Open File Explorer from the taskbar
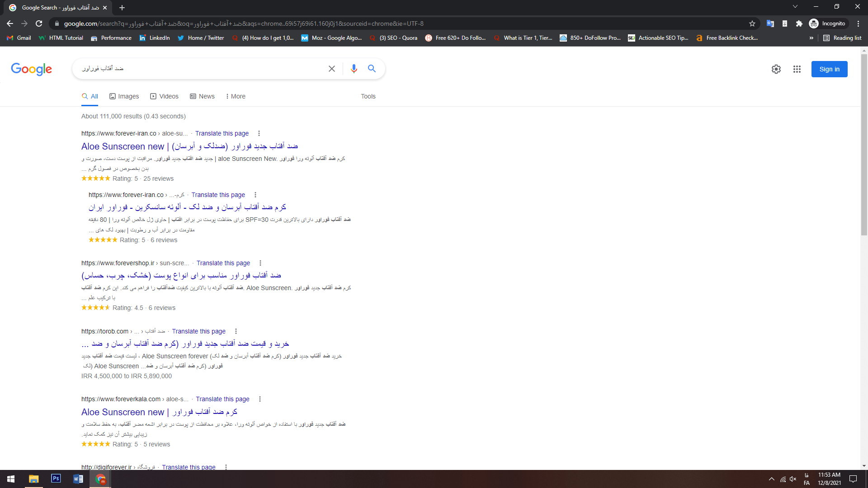The height and width of the screenshot is (488, 868). click(34, 479)
